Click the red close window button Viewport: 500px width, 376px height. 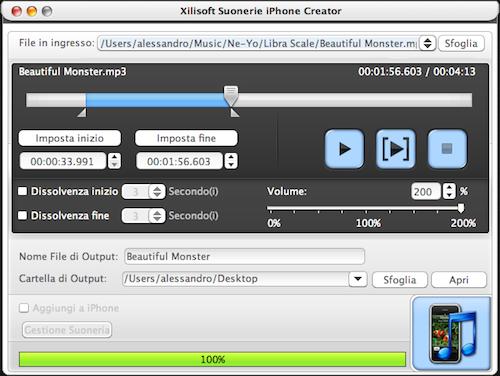(x=17, y=11)
